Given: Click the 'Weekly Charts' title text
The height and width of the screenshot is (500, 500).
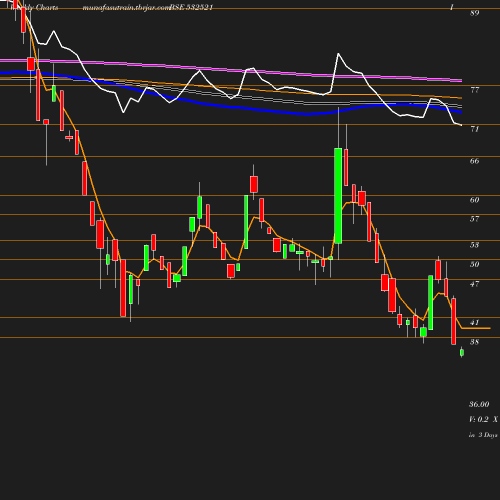Looking at the screenshot, I should (34, 7).
